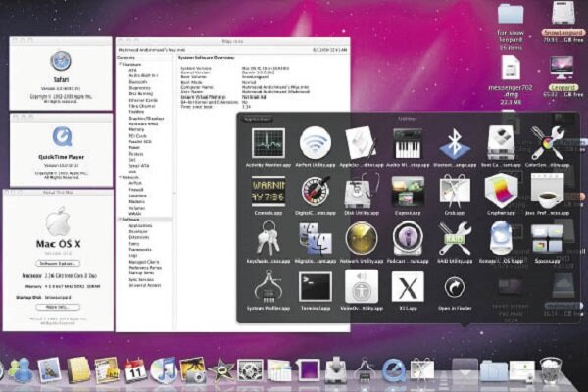Open Console.app warning icon

click(269, 192)
